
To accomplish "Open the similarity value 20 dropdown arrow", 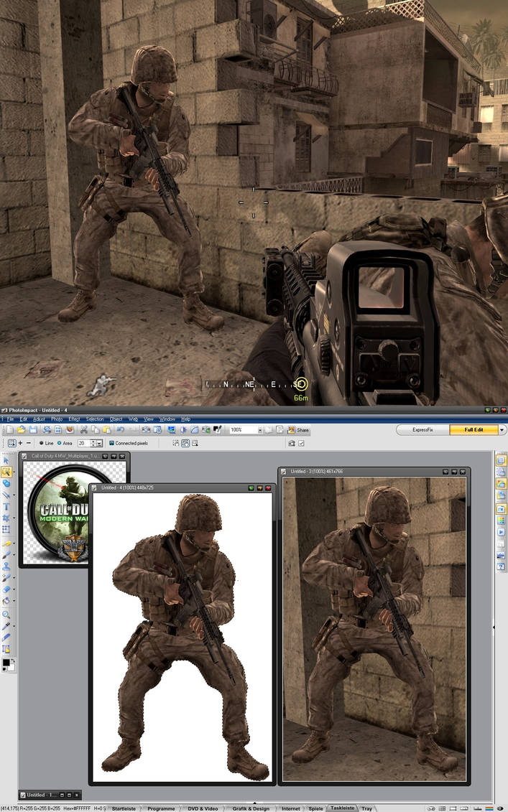I will coord(100,443).
